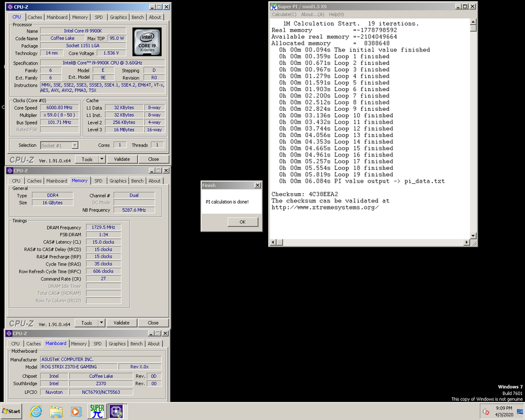The width and height of the screenshot is (525, 420).
Task: Click Tools button in top CPU-Z window
Action: point(87,159)
